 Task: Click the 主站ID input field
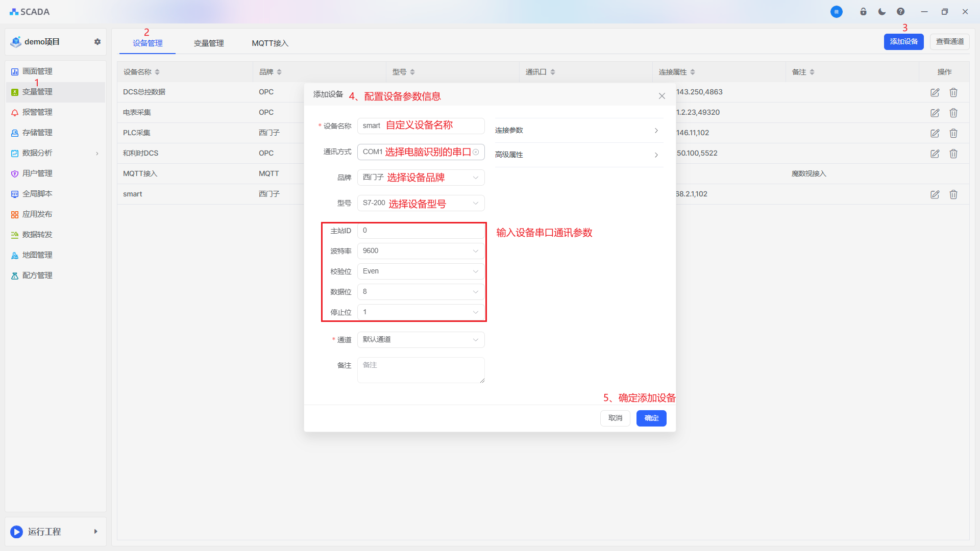click(421, 231)
